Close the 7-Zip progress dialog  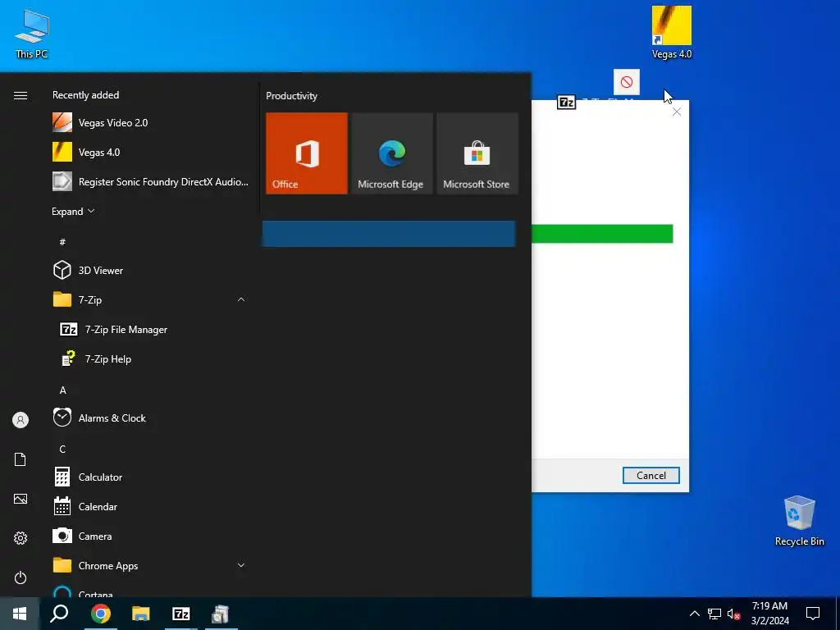coord(677,112)
